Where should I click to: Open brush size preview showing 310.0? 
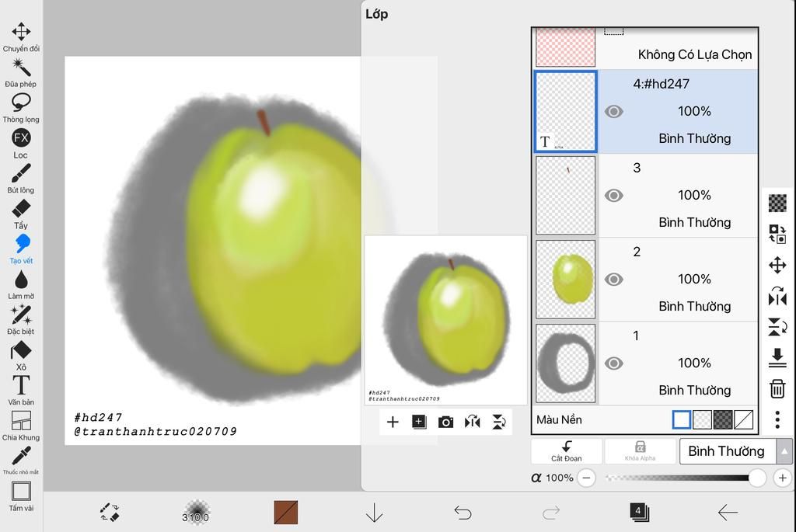tap(195, 513)
